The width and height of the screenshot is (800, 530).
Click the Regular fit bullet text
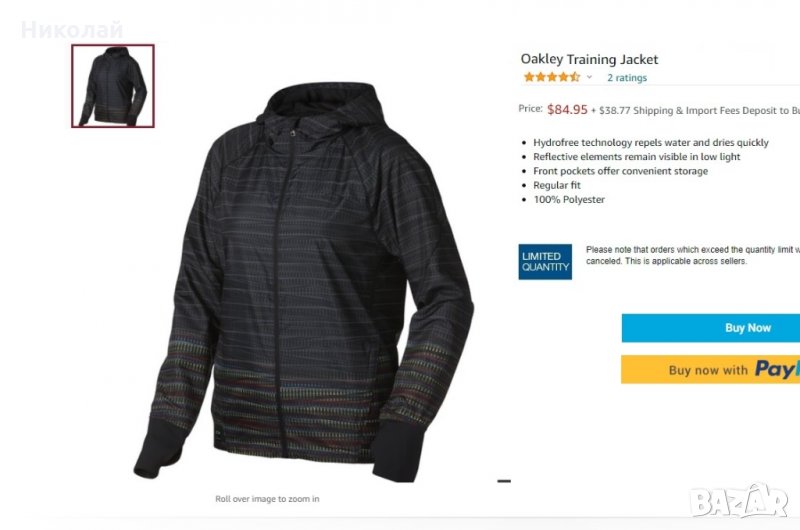(557, 185)
